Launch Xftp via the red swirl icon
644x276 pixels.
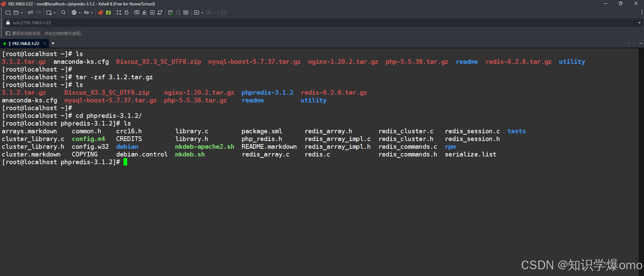point(100,12)
